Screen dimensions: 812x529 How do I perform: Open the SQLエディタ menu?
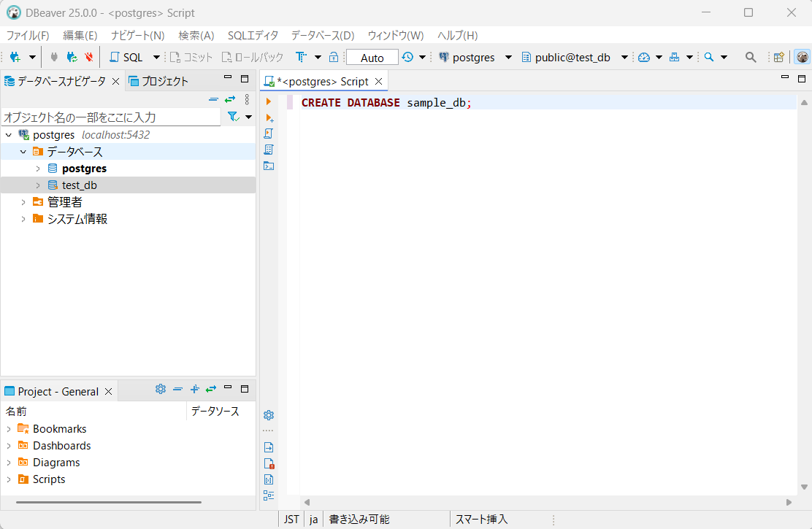pos(253,35)
